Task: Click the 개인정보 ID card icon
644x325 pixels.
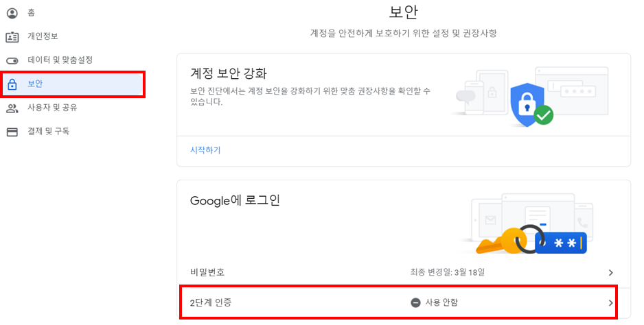Action: click(x=12, y=36)
